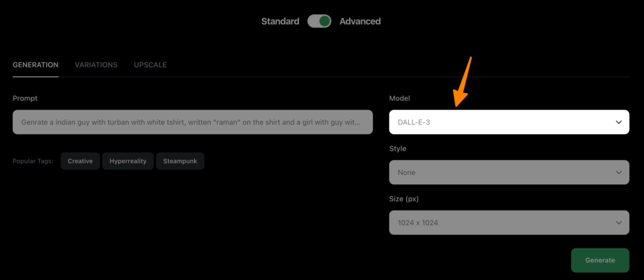The height and width of the screenshot is (280, 644).
Task: Add the Hyperreality tag
Action: [128, 161]
